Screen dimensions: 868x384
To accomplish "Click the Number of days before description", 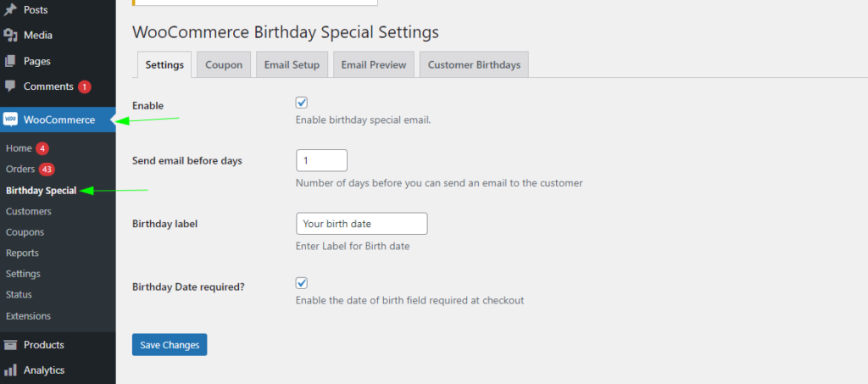I will tap(439, 183).
